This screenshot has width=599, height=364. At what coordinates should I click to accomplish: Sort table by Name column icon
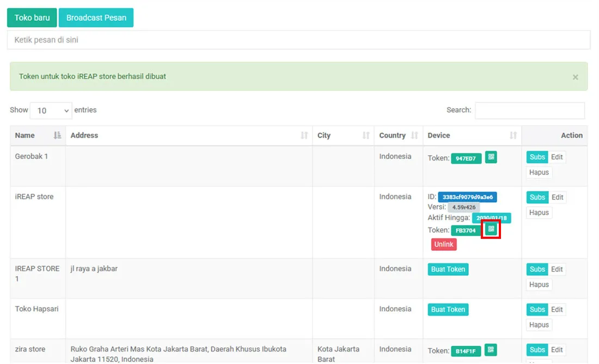[57, 135]
